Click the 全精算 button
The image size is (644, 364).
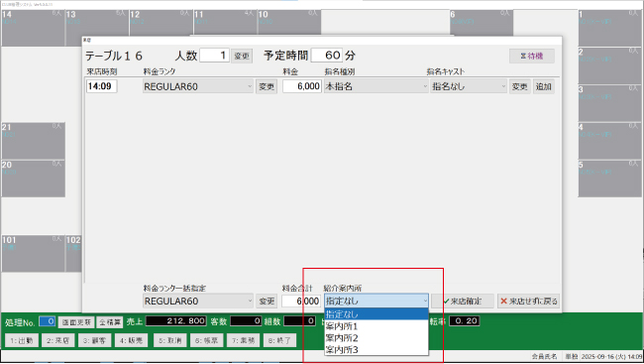point(110,322)
